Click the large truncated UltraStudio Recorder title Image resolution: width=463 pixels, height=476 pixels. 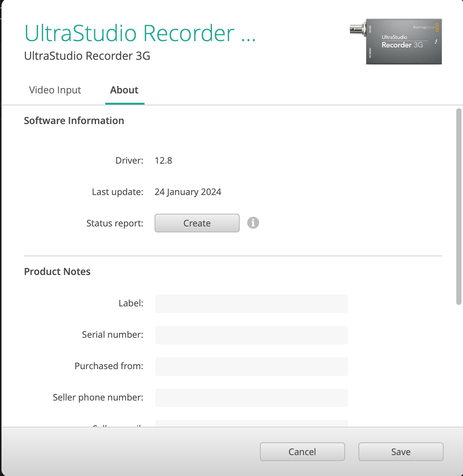140,33
